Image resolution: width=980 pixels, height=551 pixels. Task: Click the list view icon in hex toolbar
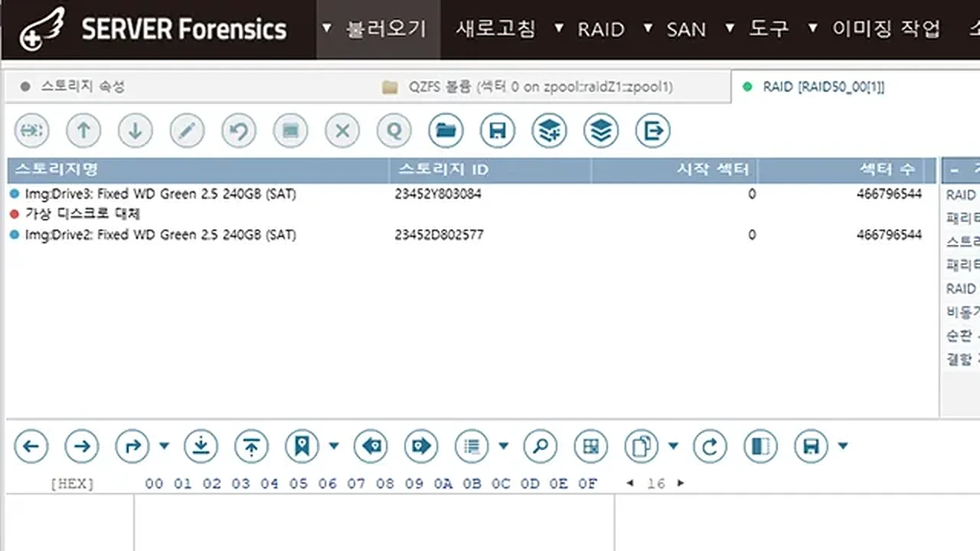pyautogui.click(x=472, y=446)
